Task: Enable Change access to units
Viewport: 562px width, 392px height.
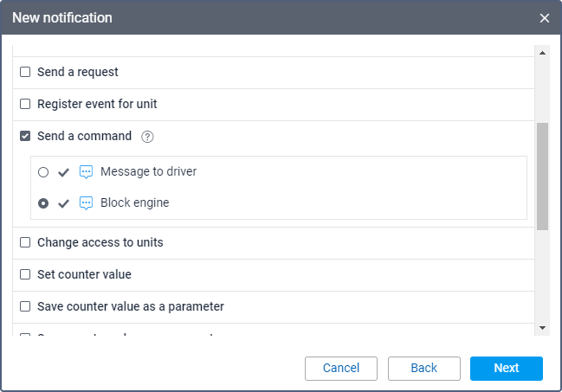Action: click(x=25, y=242)
